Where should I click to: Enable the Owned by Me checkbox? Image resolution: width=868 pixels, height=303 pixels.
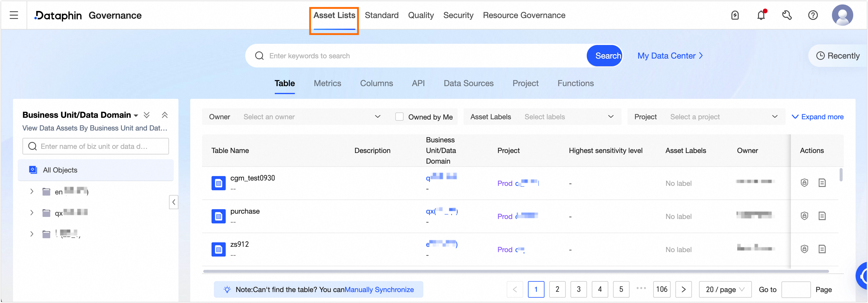(x=399, y=117)
